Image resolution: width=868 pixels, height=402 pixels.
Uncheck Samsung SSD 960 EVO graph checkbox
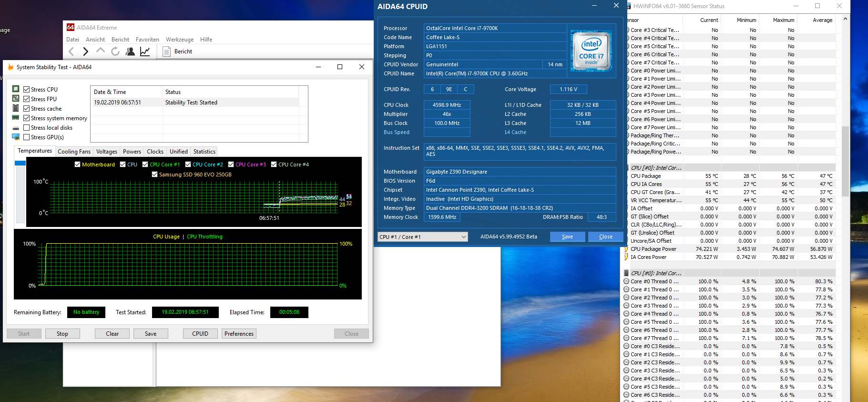[x=154, y=175]
